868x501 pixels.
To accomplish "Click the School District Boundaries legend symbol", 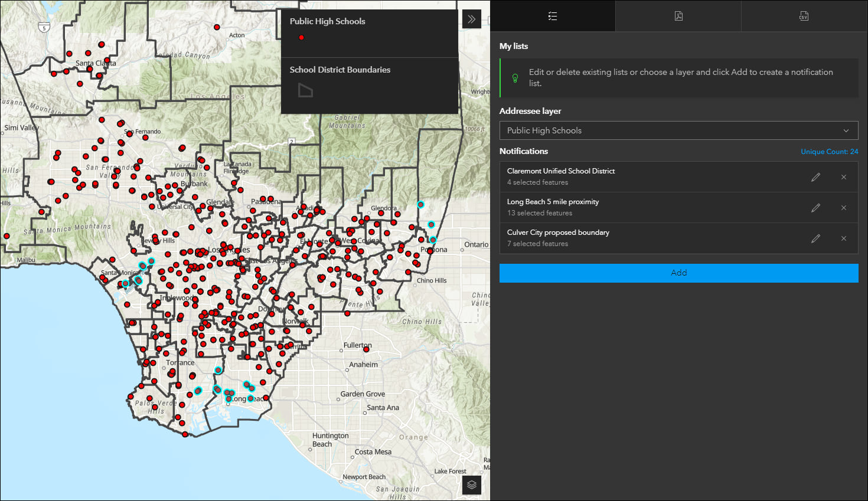I will point(305,90).
